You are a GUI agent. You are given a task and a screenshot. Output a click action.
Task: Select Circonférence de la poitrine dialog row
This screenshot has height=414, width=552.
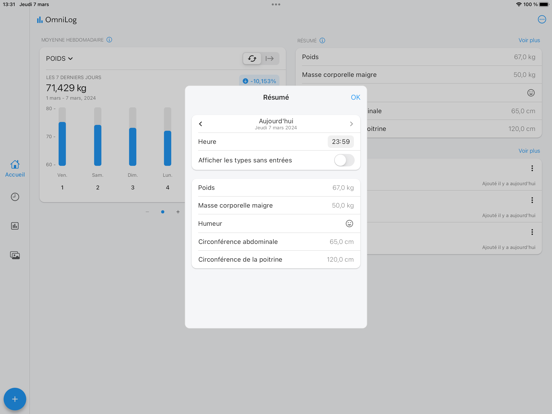[276, 259]
